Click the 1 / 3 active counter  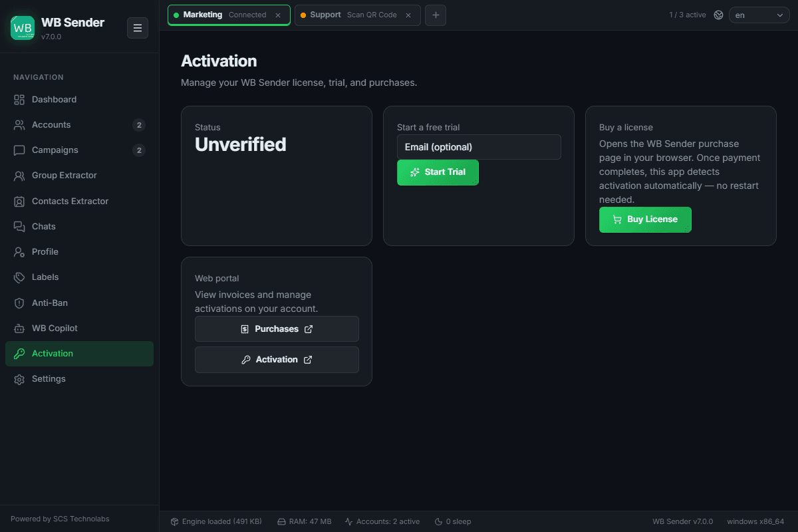pyautogui.click(x=688, y=15)
